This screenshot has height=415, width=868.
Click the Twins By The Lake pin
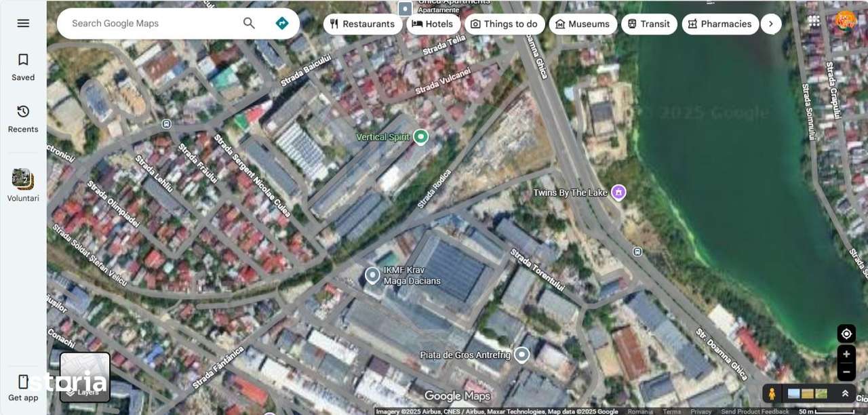click(618, 193)
